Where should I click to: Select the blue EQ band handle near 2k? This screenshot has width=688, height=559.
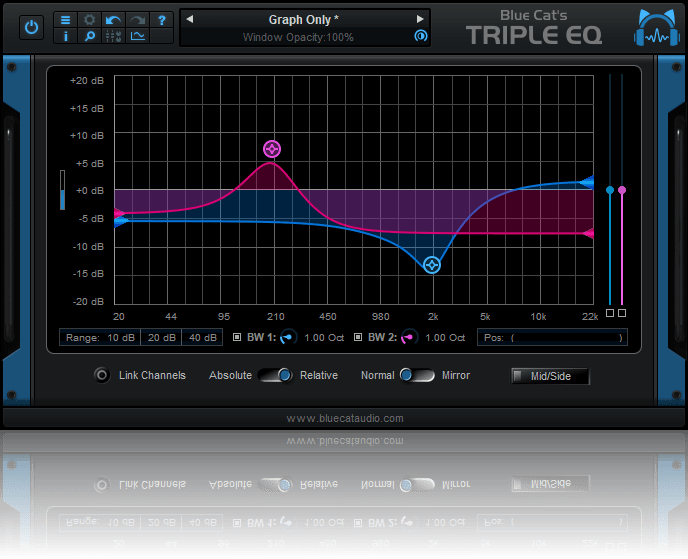[432, 265]
